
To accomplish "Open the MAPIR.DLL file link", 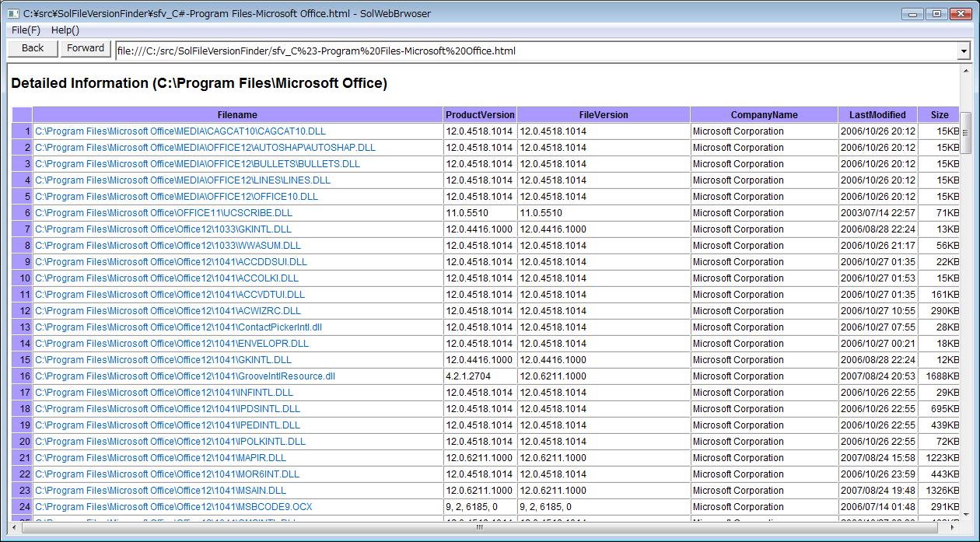I will pos(160,458).
